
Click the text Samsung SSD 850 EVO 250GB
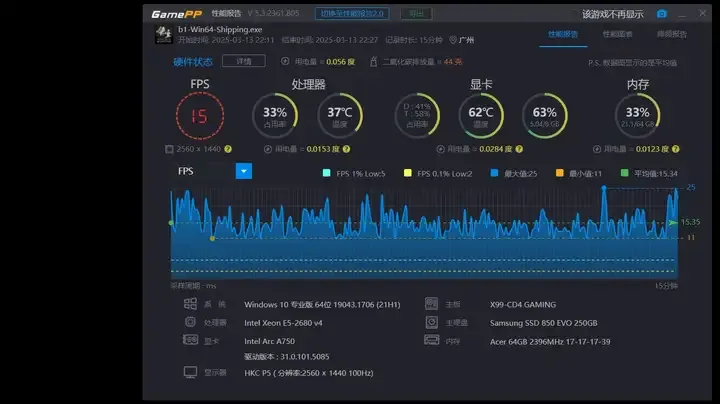[544, 323]
